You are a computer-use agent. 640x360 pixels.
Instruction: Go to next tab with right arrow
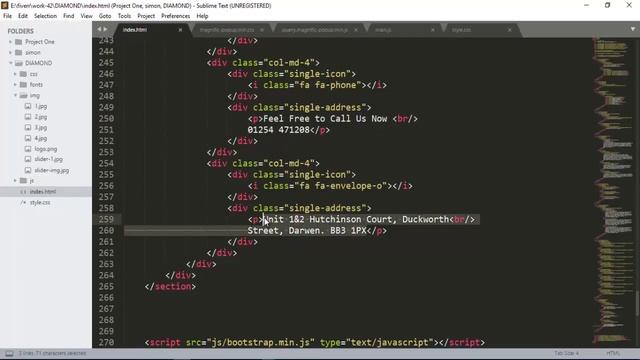click(105, 29)
